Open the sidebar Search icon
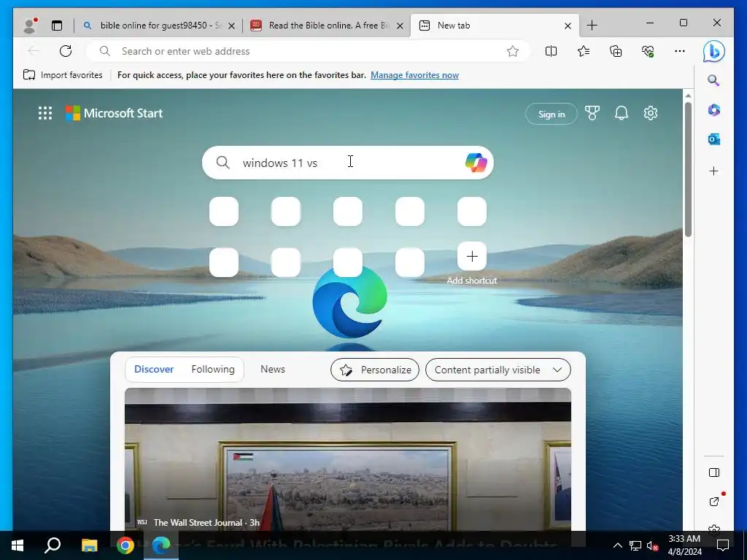The width and height of the screenshot is (747, 560). click(713, 80)
